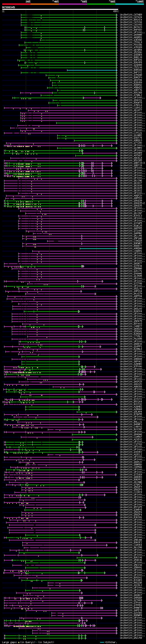
Task: Open hit UniRef100_C6TAB9
Action: click(x=131, y=15)
